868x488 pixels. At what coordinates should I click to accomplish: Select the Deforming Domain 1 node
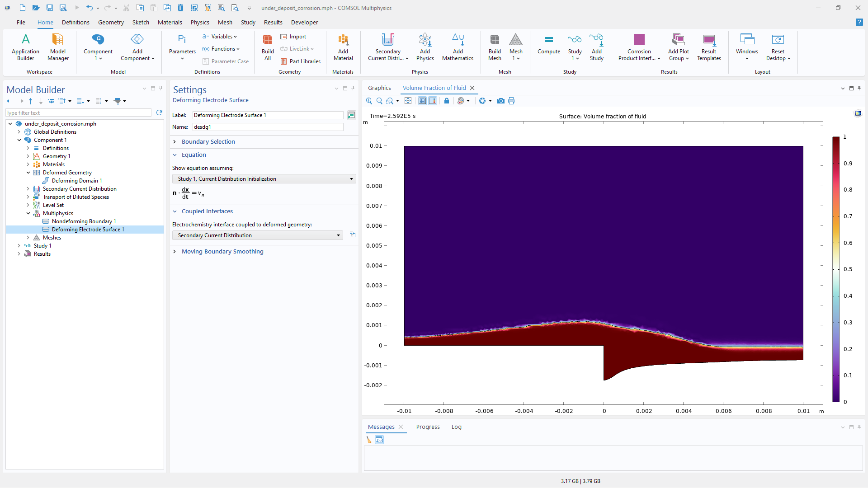[77, 181]
